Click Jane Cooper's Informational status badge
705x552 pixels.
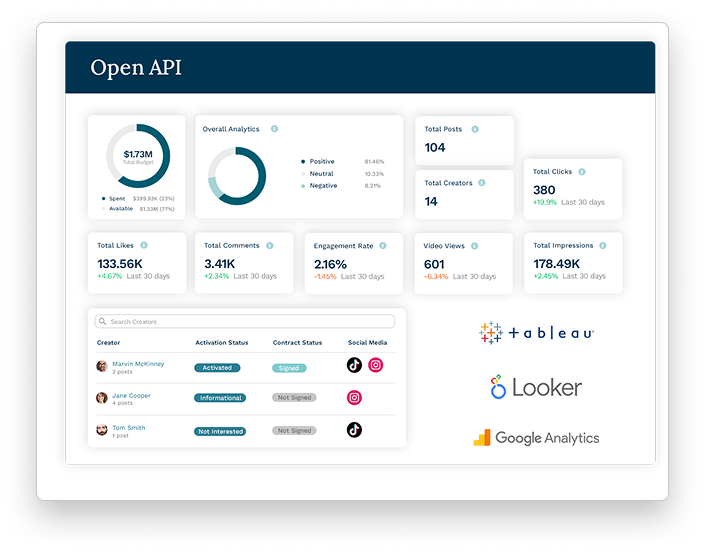click(220, 398)
